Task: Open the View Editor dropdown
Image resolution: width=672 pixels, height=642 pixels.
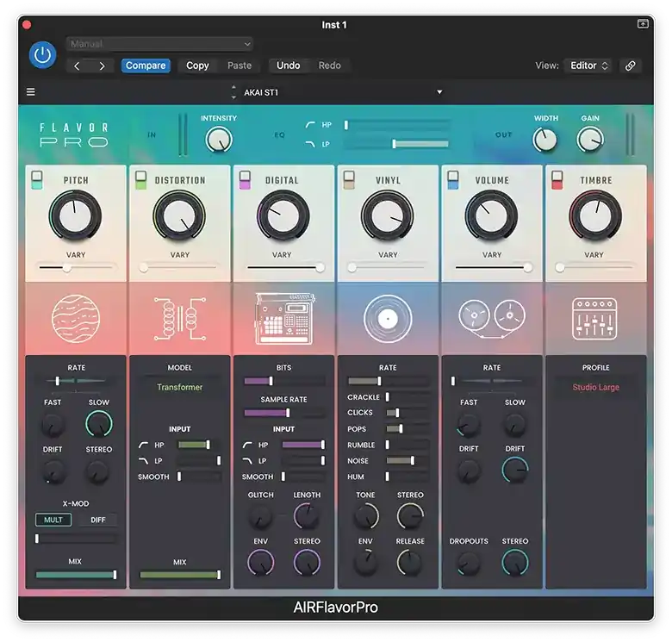Action: pos(588,65)
